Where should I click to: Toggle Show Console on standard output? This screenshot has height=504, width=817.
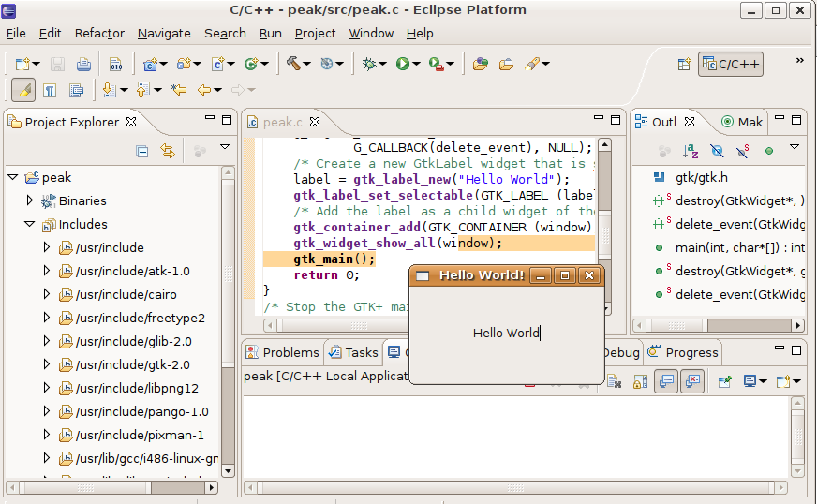coord(666,381)
